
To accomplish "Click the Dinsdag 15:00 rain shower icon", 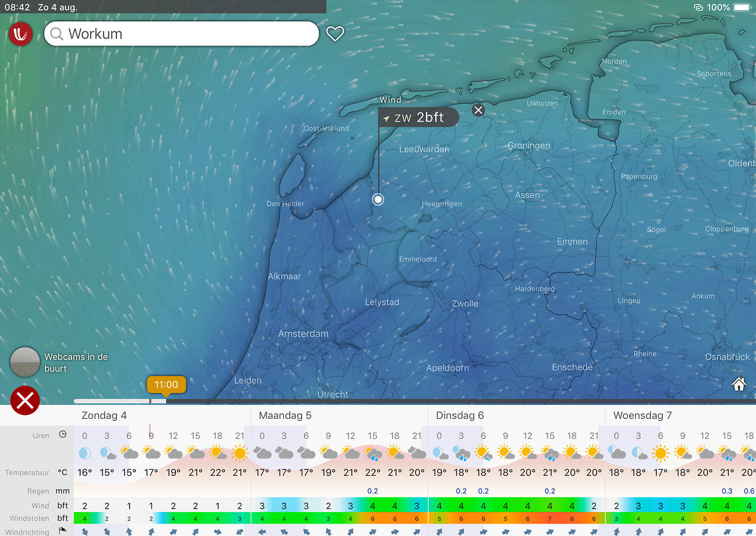I will [x=550, y=453].
